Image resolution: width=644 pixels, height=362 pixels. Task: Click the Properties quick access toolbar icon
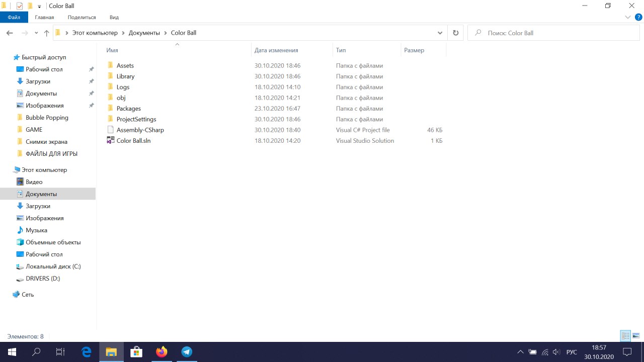pos(20,6)
